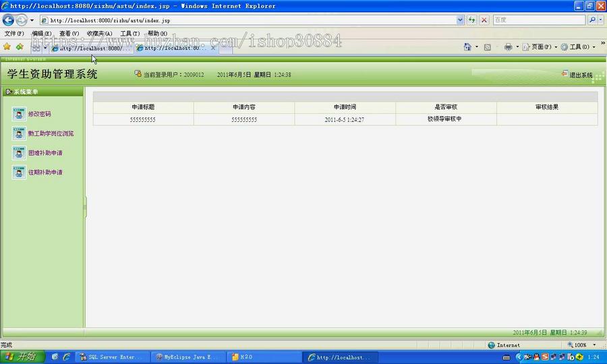Close the active browser tab
This screenshot has height=364, width=607.
pos(213,49)
